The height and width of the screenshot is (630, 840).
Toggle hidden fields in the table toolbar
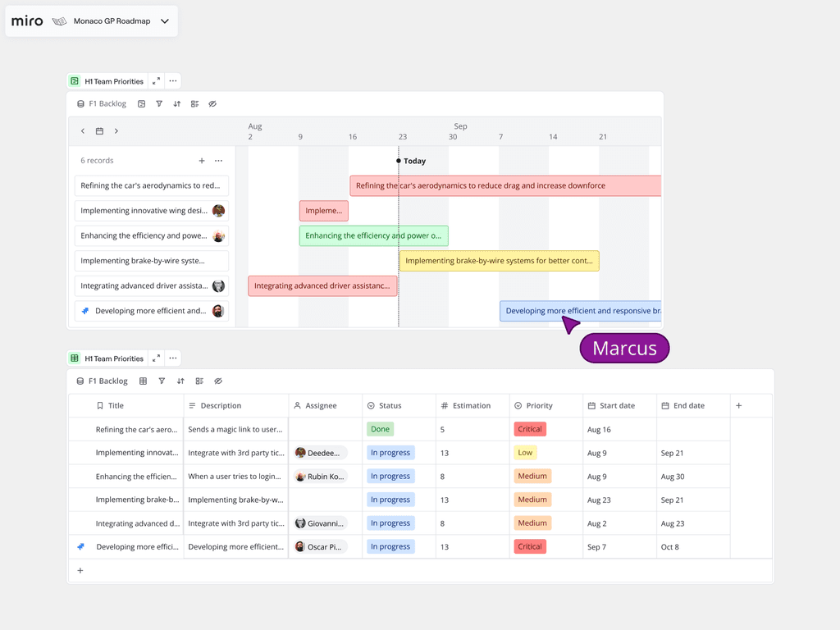point(218,381)
